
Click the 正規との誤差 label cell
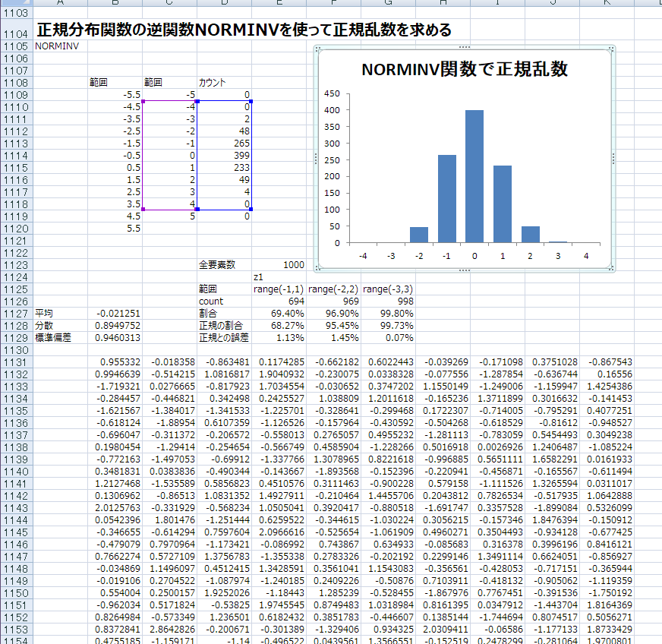tap(224, 338)
